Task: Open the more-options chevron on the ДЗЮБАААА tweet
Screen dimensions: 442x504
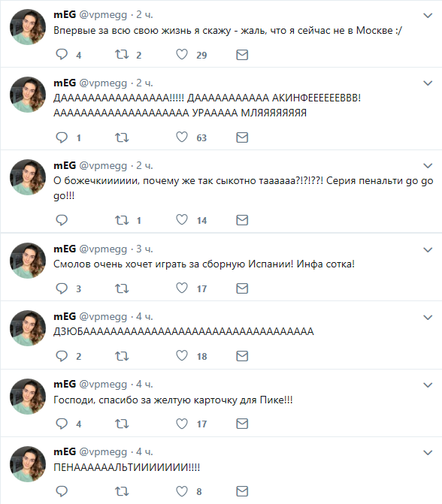Action: point(428,318)
